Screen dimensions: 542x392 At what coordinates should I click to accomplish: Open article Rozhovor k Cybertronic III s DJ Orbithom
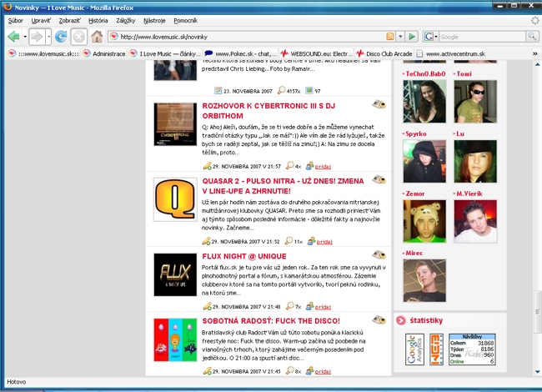click(x=268, y=111)
